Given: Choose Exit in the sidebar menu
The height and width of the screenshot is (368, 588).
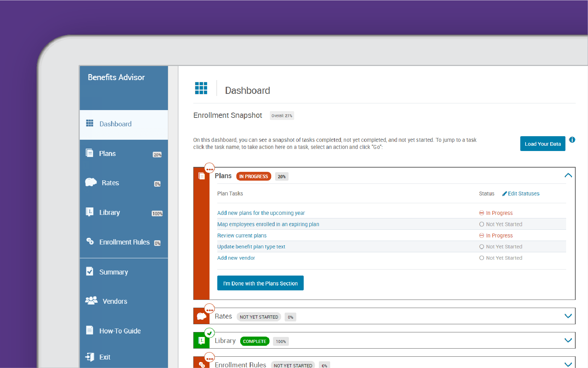Looking at the screenshot, I should coord(124,357).
